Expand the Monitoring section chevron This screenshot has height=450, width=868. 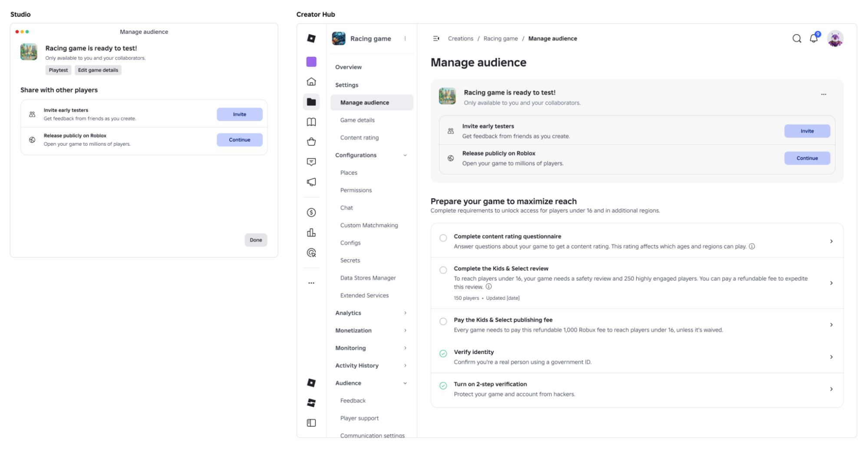click(x=405, y=348)
